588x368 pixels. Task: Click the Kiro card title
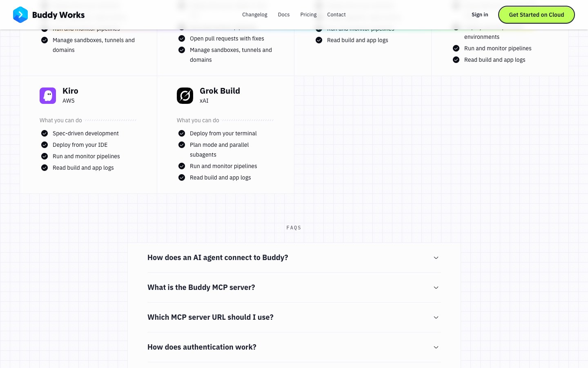70,91
